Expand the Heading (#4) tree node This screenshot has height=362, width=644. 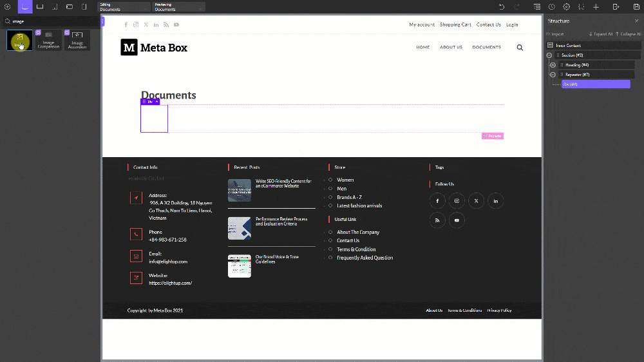[553, 65]
